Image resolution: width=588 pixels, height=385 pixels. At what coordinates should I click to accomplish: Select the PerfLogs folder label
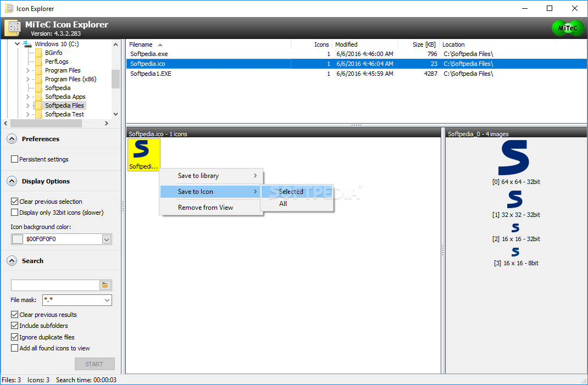click(x=57, y=62)
